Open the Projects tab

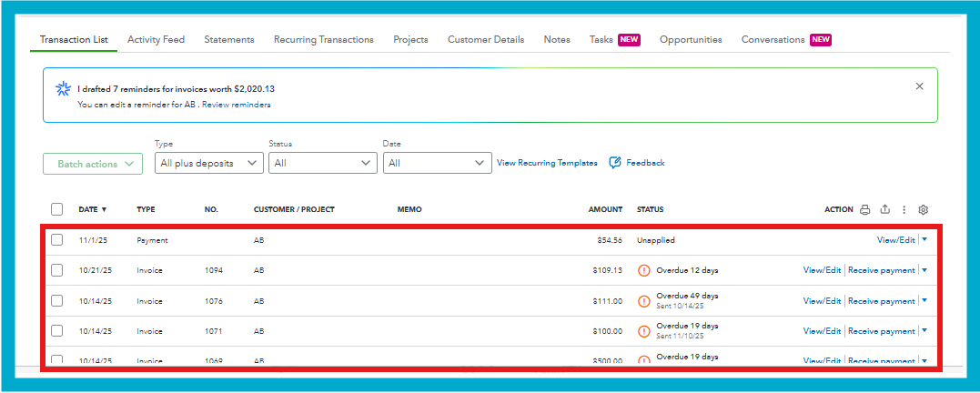click(x=410, y=39)
